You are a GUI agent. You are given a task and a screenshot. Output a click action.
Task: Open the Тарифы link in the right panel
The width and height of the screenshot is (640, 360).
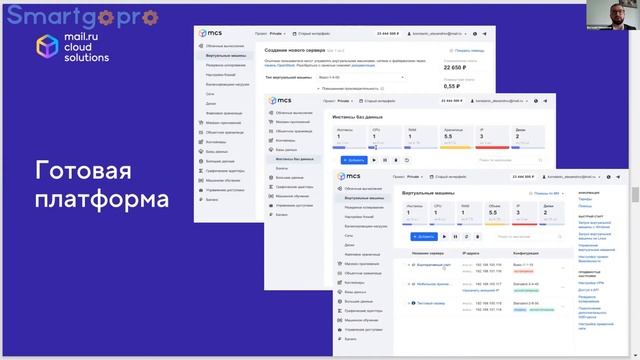(x=585, y=199)
